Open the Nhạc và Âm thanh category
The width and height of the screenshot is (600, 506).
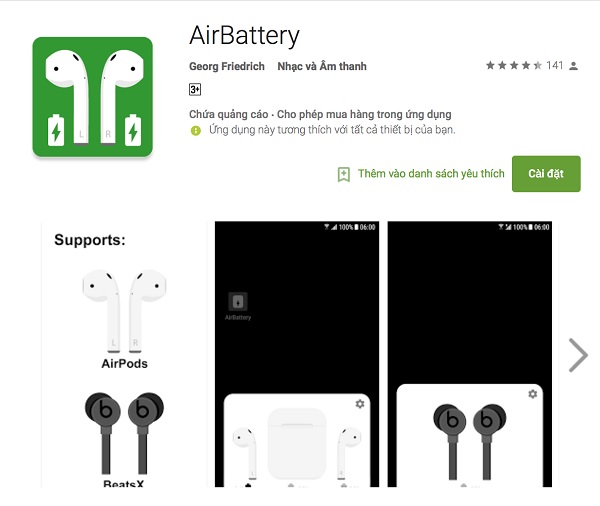322,66
